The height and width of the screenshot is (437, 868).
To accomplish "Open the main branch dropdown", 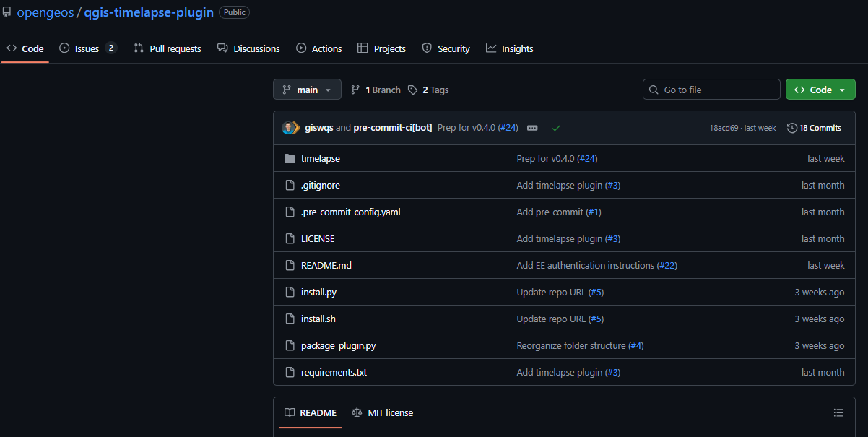I will click(x=307, y=90).
